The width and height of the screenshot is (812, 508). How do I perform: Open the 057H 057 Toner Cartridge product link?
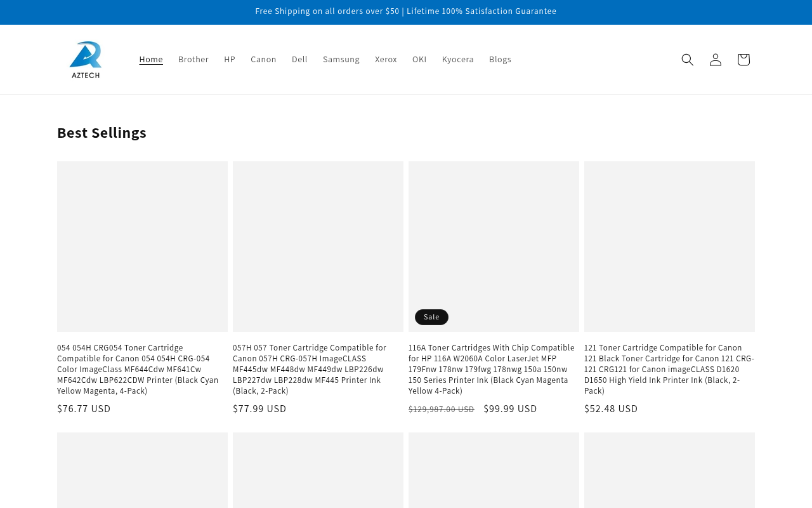[311, 369]
